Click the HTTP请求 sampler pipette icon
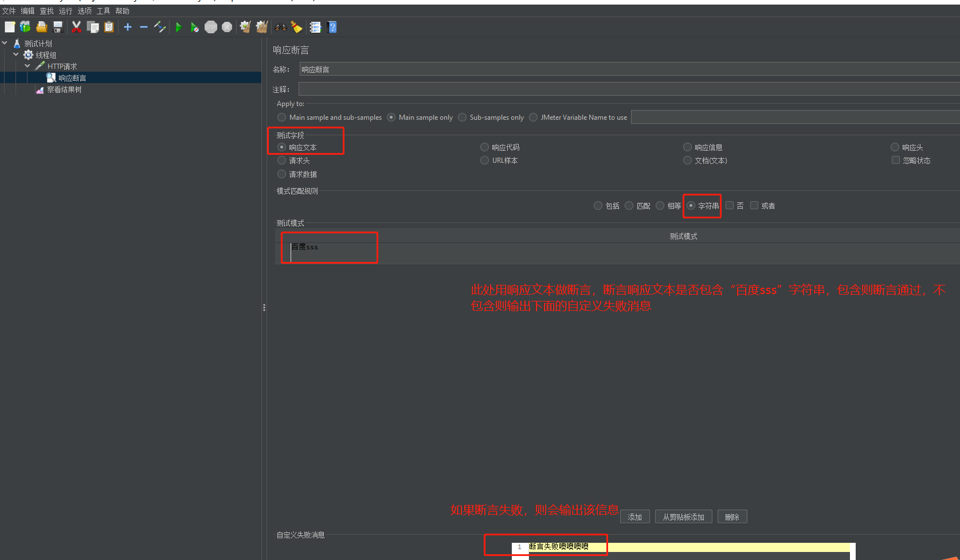The image size is (960, 560). 40,66
